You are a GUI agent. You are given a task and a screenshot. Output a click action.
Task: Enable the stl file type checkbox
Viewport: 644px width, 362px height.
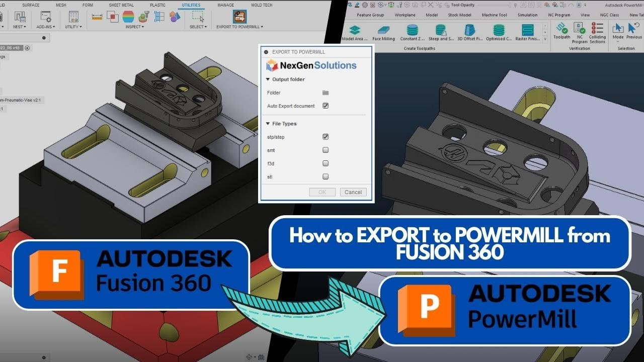326,176
